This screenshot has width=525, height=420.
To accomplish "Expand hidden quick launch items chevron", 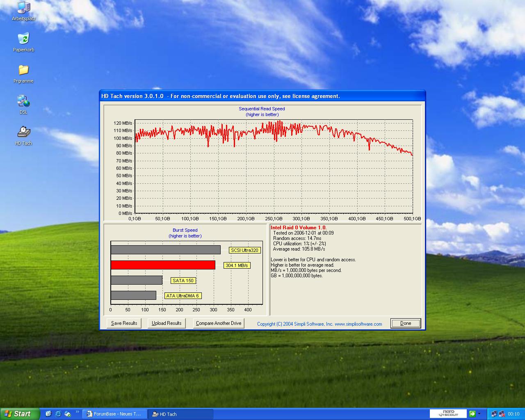I will 78,412.
